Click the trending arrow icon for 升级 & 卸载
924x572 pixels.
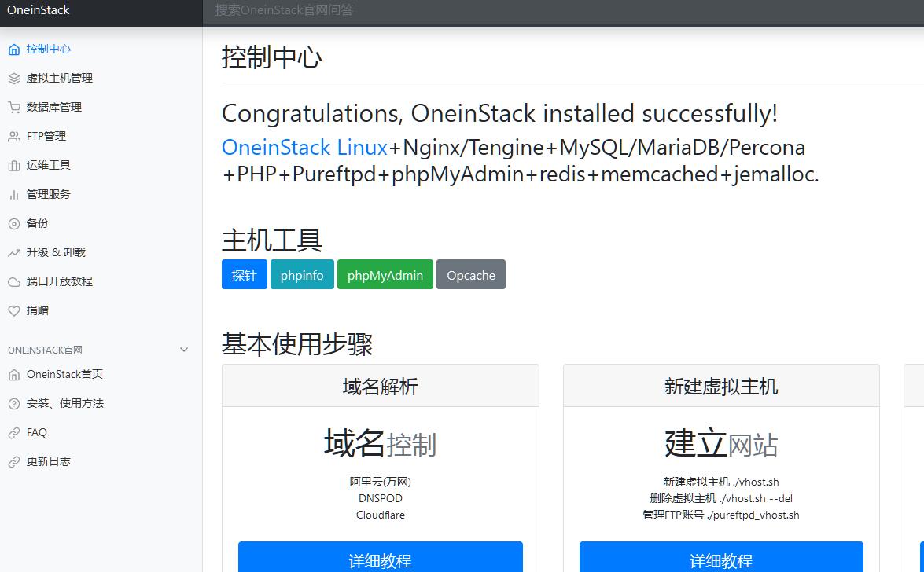13,253
